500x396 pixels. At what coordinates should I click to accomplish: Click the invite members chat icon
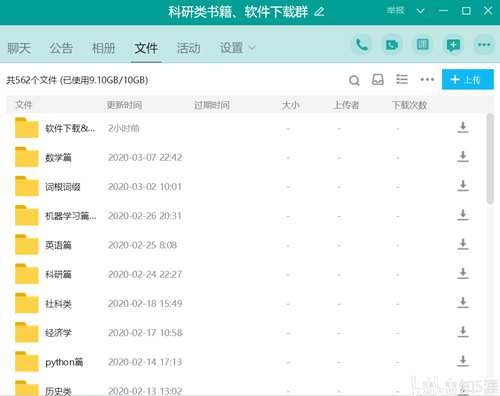453,45
